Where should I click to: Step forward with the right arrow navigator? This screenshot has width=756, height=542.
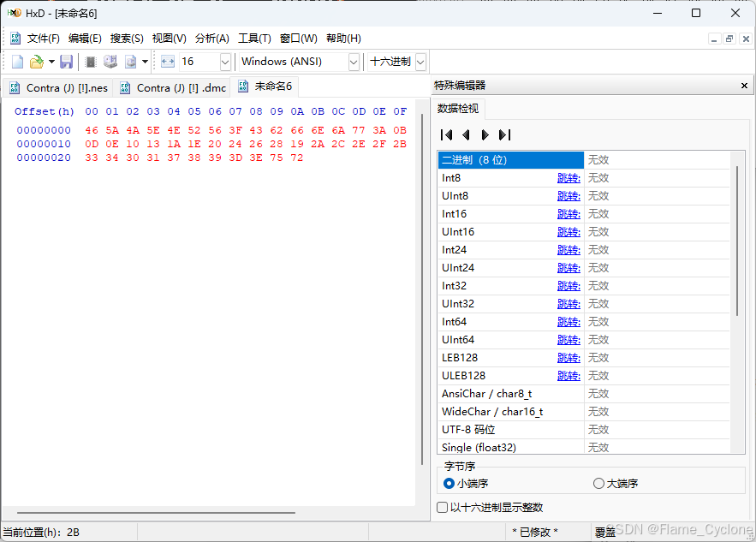point(484,134)
